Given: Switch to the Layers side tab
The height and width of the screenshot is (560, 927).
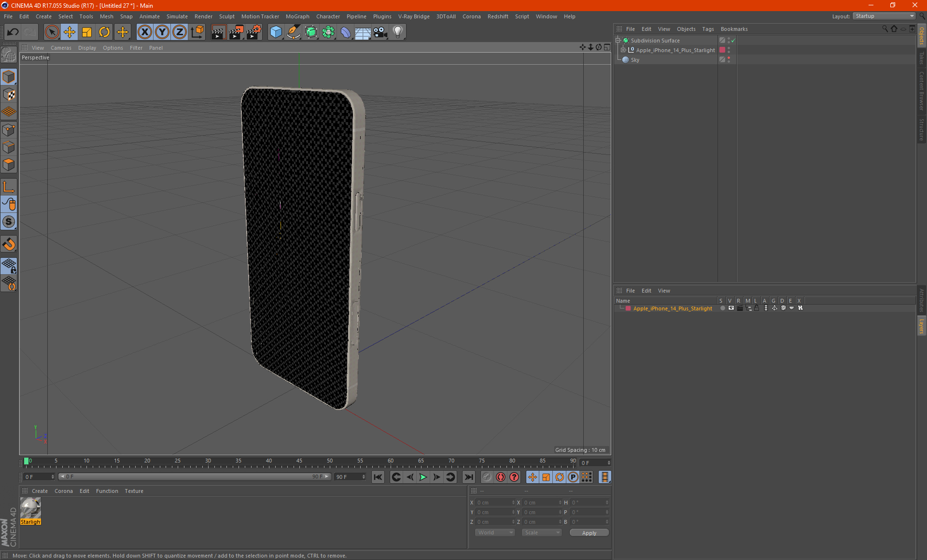Looking at the screenshot, I should 922,326.
